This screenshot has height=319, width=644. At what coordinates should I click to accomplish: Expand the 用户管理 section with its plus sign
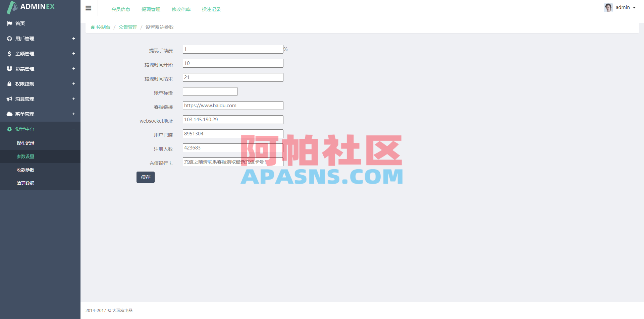point(74,39)
